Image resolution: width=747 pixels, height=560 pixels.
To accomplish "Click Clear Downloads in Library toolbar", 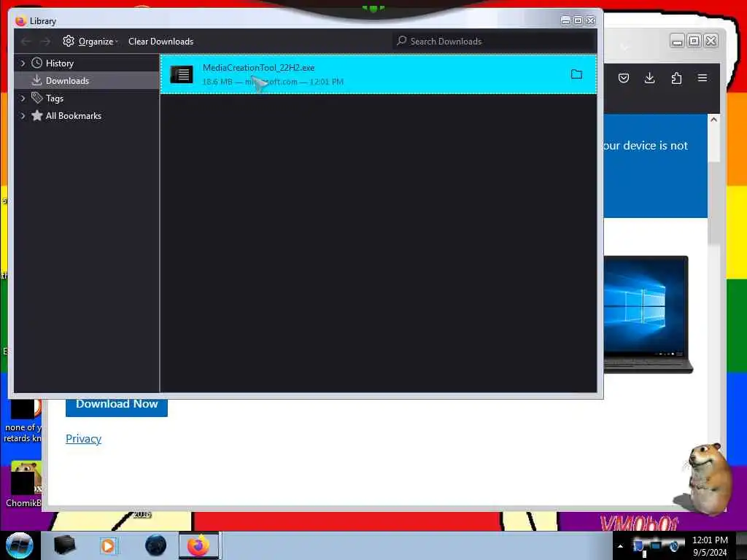I will click(160, 42).
